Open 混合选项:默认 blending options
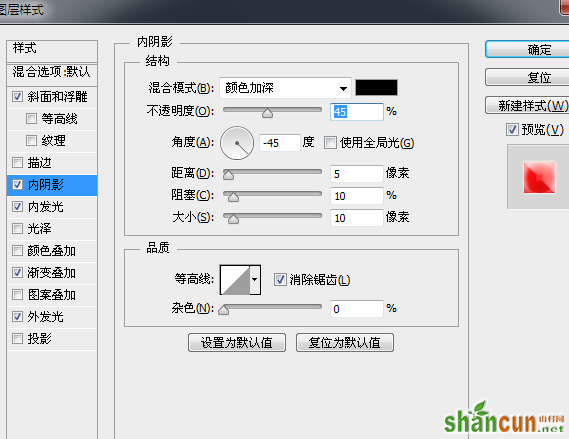The image size is (569, 439). [x=52, y=72]
